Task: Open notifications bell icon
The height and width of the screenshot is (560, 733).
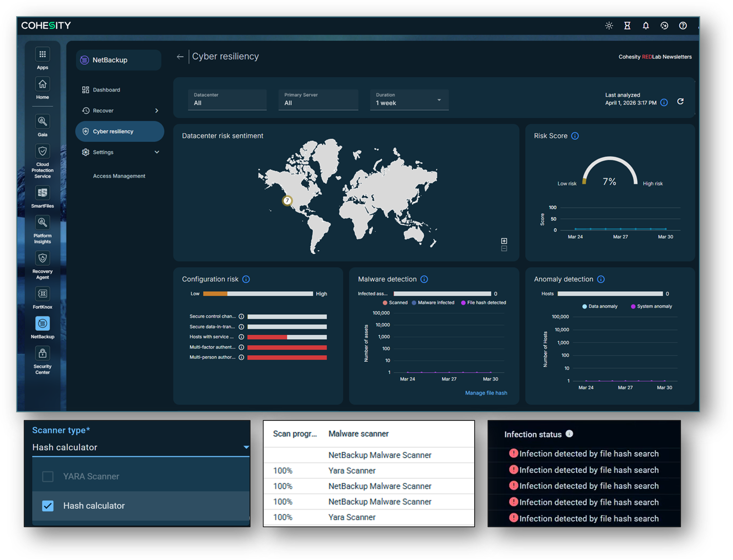Action: [x=645, y=26]
